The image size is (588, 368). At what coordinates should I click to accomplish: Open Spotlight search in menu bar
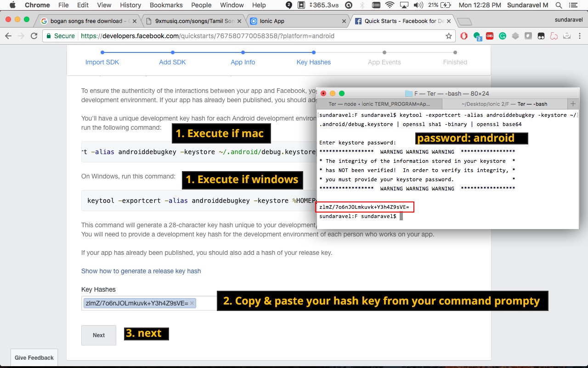[559, 5]
